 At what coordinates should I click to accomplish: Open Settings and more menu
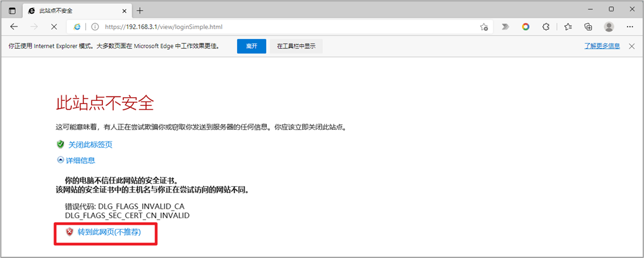coord(629,27)
